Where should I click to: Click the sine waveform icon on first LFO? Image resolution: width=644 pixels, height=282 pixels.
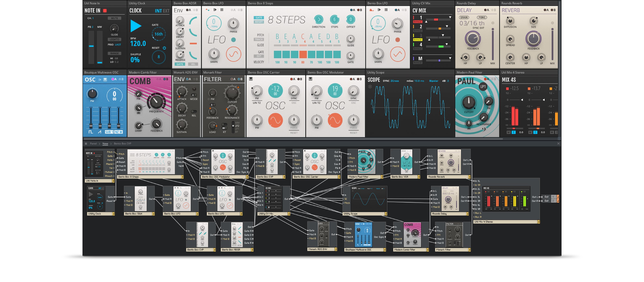pos(233,54)
